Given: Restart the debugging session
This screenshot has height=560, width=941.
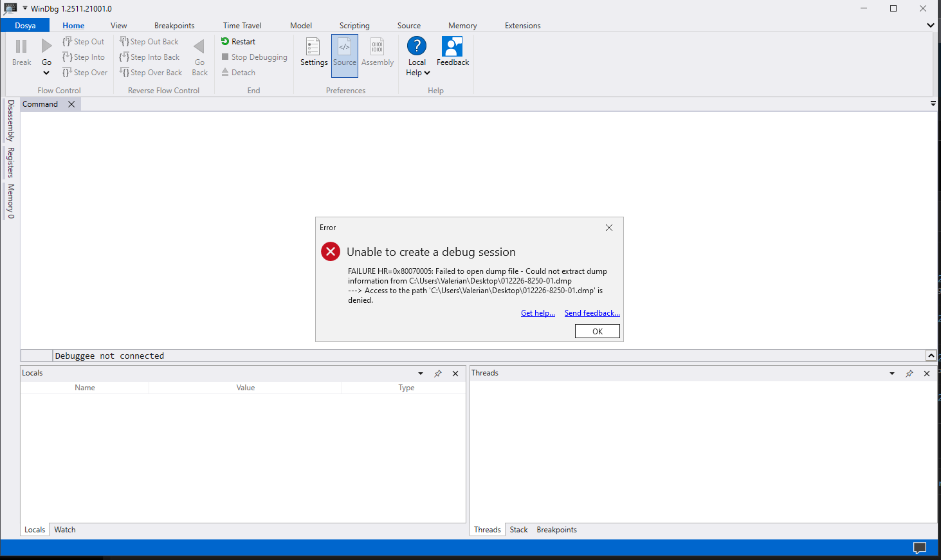Looking at the screenshot, I should click(x=238, y=42).
